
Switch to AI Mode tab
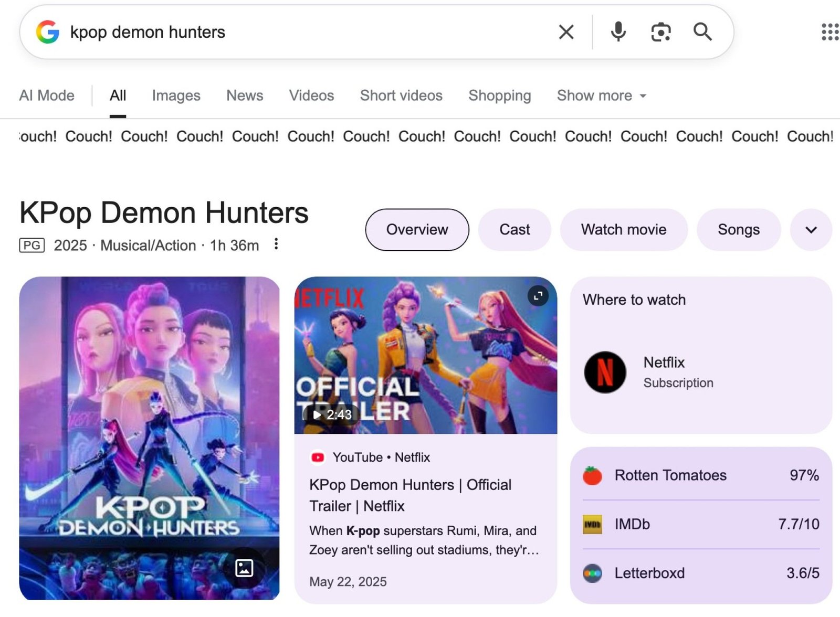pos(47,95)
